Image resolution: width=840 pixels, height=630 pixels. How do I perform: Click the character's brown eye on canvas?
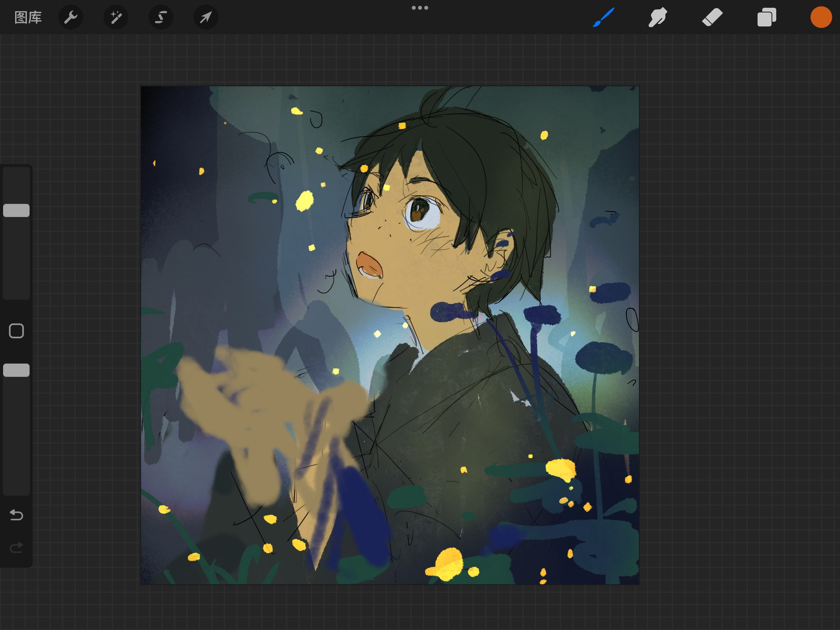click(x=419, y=211)
